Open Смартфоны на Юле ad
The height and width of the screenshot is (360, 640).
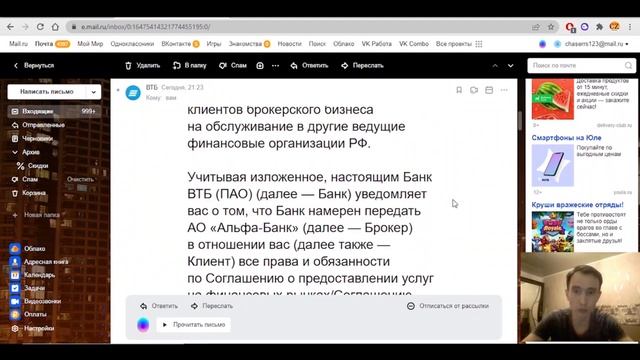tap(566, 138)
